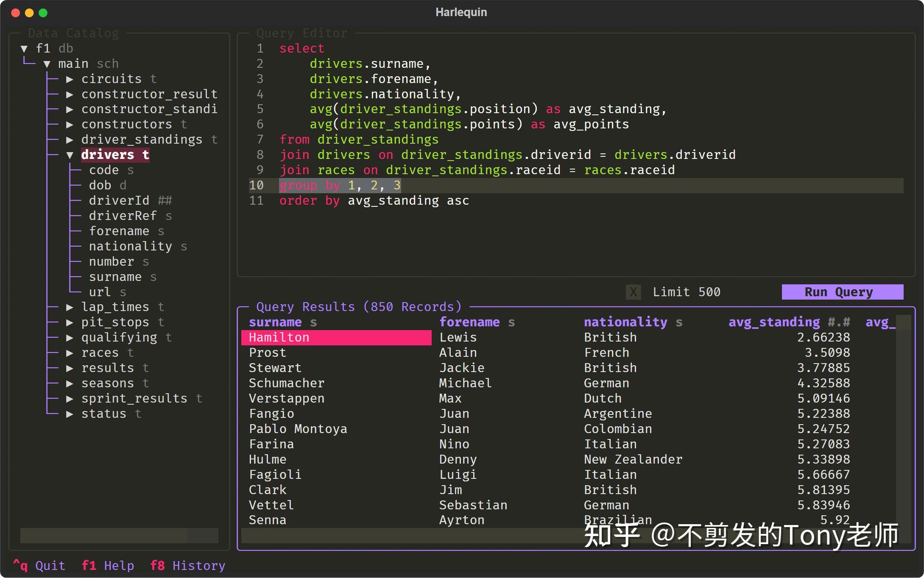Expand the qualifying table
The width and height of the screenshot is (924, 578).
pyautogui.click(x=70, y=338)
